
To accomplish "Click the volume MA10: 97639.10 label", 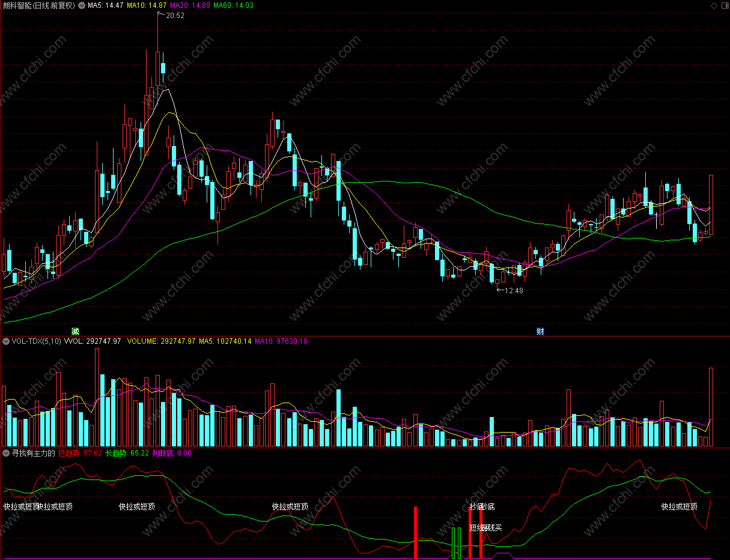I will [281, 341].
